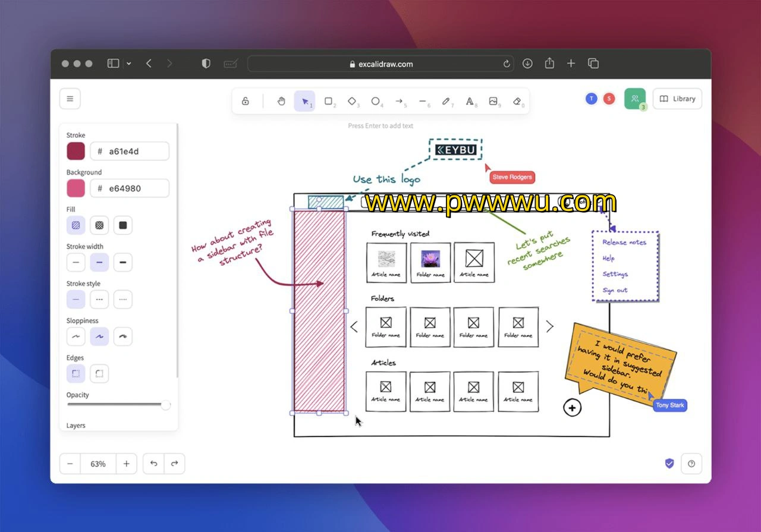Click the Background hex color field
761x532 pixels.
tap(130, 188)
